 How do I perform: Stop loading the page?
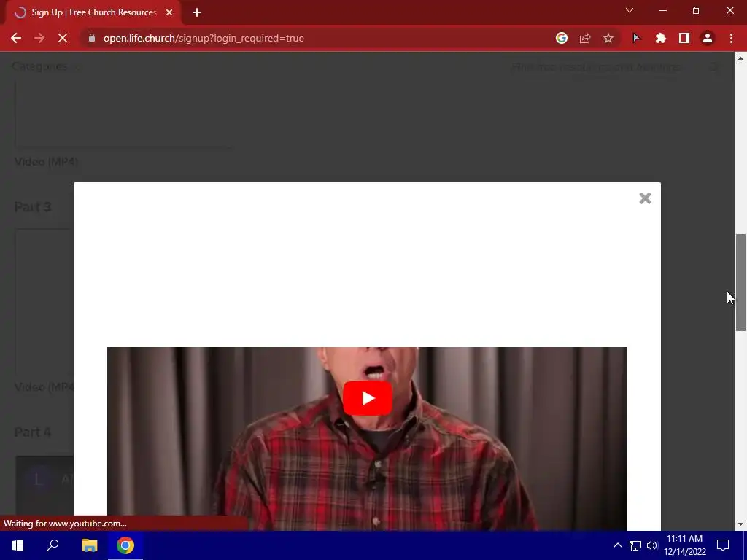pos(63,38)
